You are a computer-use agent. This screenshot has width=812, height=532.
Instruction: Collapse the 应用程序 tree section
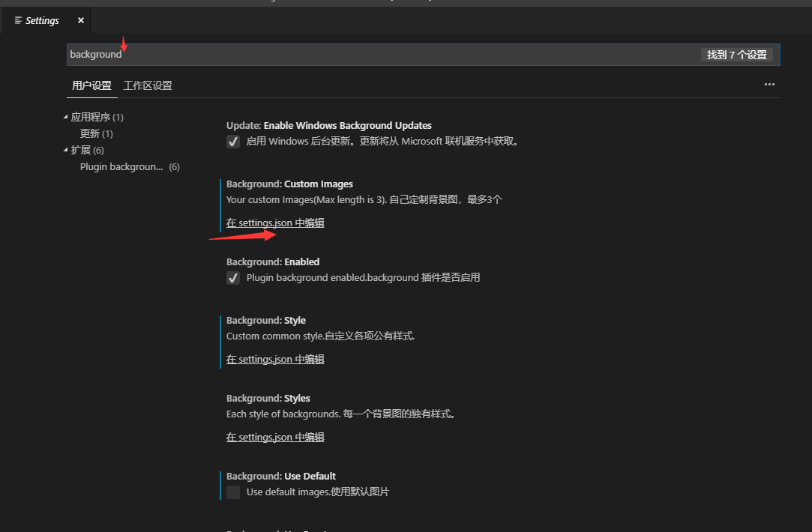pyautogui.click(x=66, y=117)
